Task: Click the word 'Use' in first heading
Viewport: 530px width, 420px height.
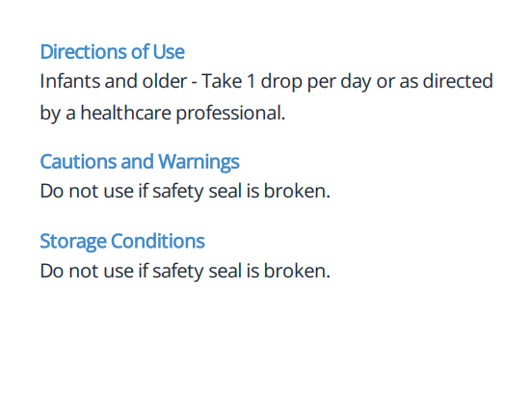Action: 169,52
